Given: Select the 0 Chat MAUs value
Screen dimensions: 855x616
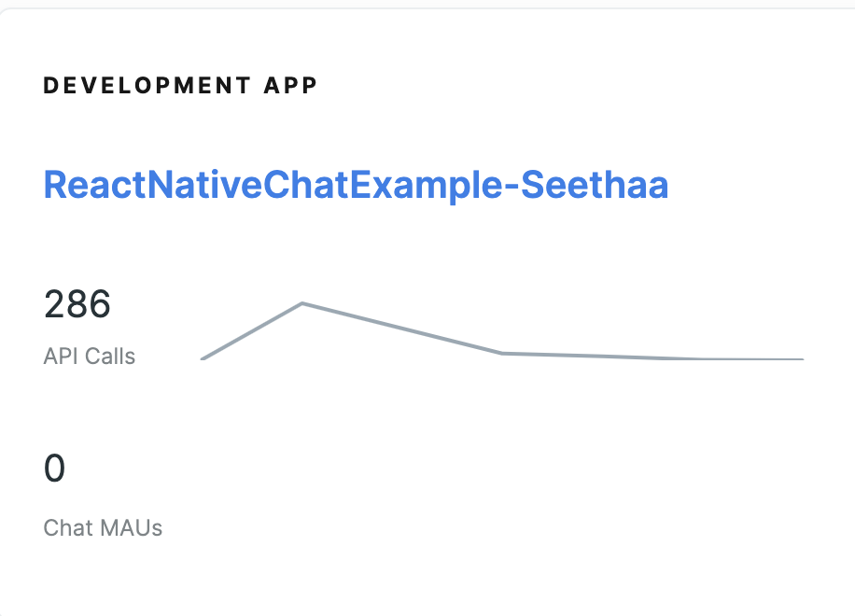Looking at the screenshot, I should [54, 468].
